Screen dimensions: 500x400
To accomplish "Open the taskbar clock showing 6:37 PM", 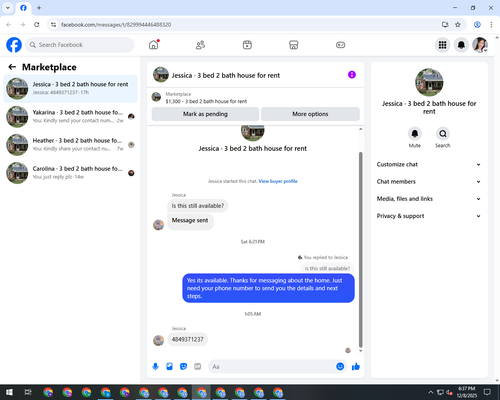I will tap(467, 392).
